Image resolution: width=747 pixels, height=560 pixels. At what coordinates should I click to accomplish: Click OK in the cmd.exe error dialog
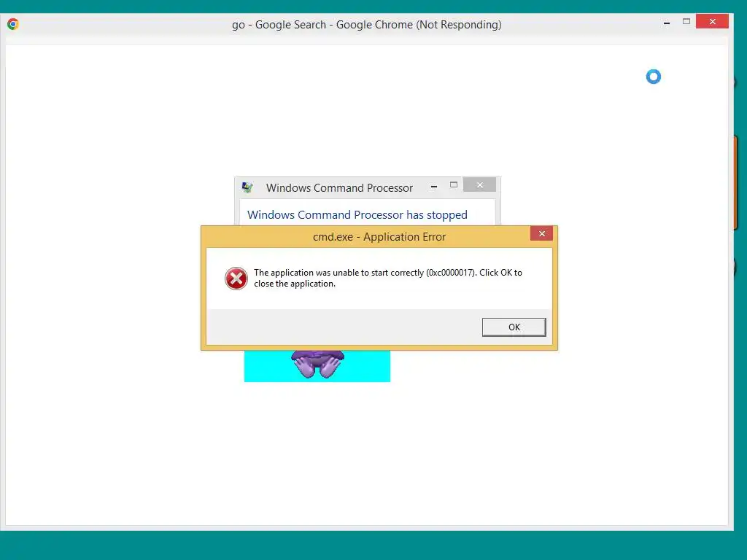514,327
